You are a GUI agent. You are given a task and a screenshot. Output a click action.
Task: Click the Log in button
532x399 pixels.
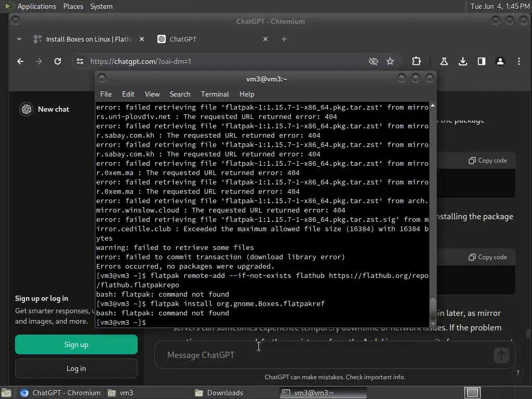point(76,368)
